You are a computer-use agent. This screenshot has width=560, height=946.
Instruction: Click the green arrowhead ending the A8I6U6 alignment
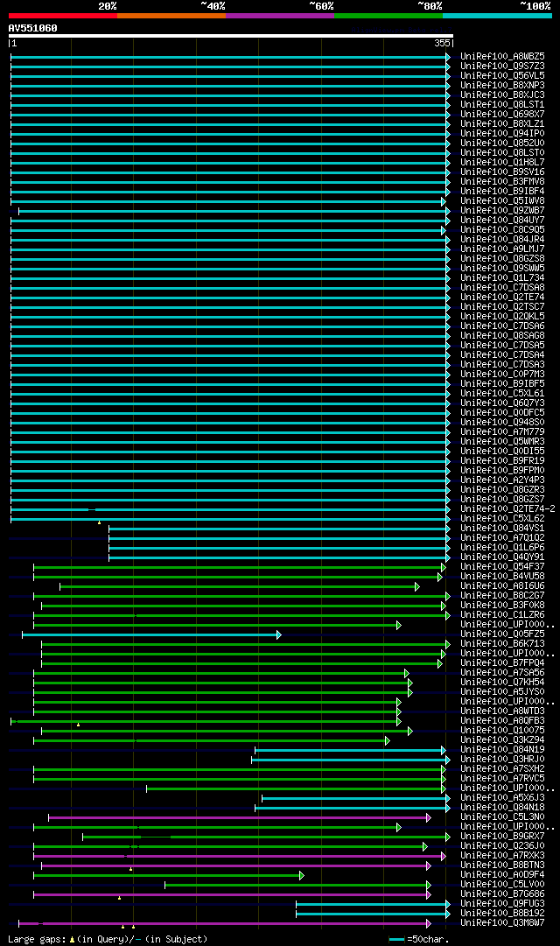417,586
